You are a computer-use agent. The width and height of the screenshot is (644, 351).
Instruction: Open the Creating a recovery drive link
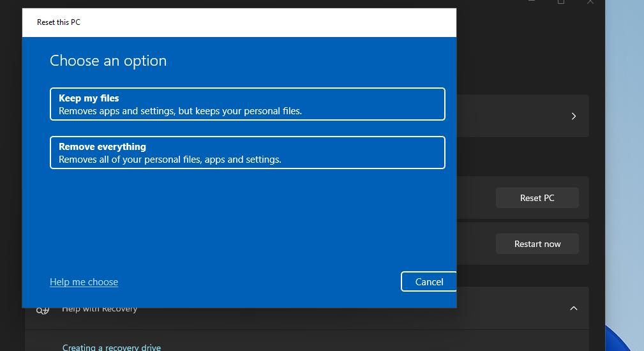[112, 347]
